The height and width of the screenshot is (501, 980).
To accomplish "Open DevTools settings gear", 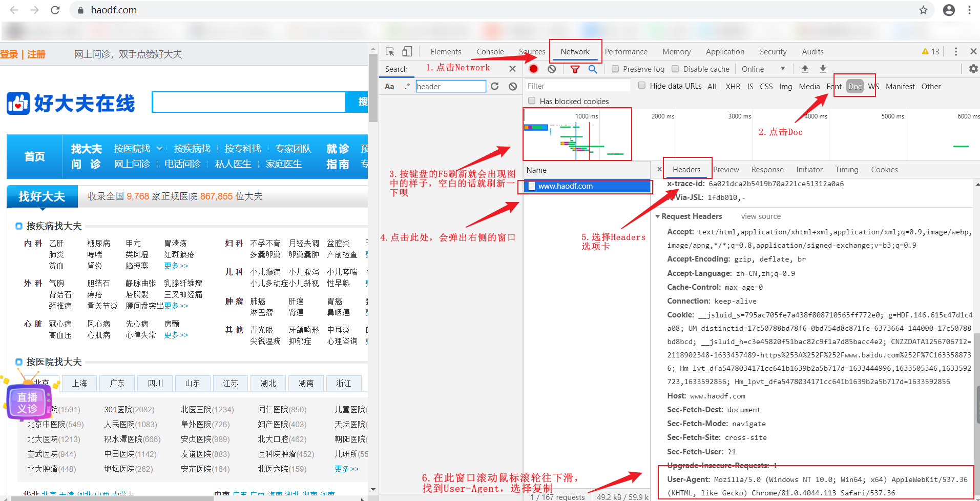I will pyautogui.click(x=973, y=69).
